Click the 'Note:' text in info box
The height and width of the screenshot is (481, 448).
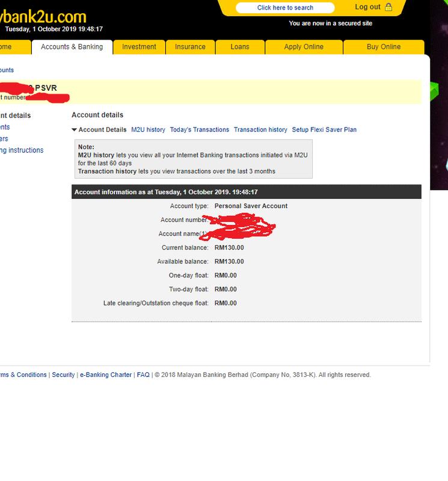tap(86, 147)
